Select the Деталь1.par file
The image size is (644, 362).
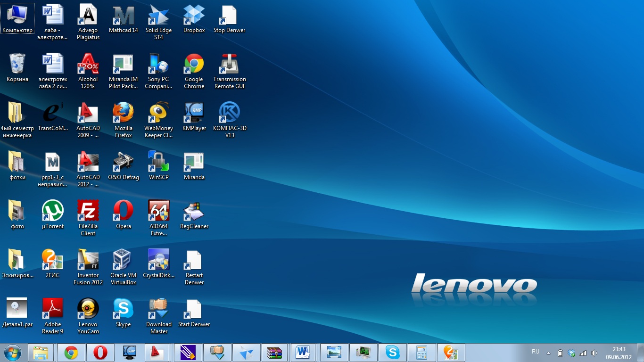tap(17, 313)
